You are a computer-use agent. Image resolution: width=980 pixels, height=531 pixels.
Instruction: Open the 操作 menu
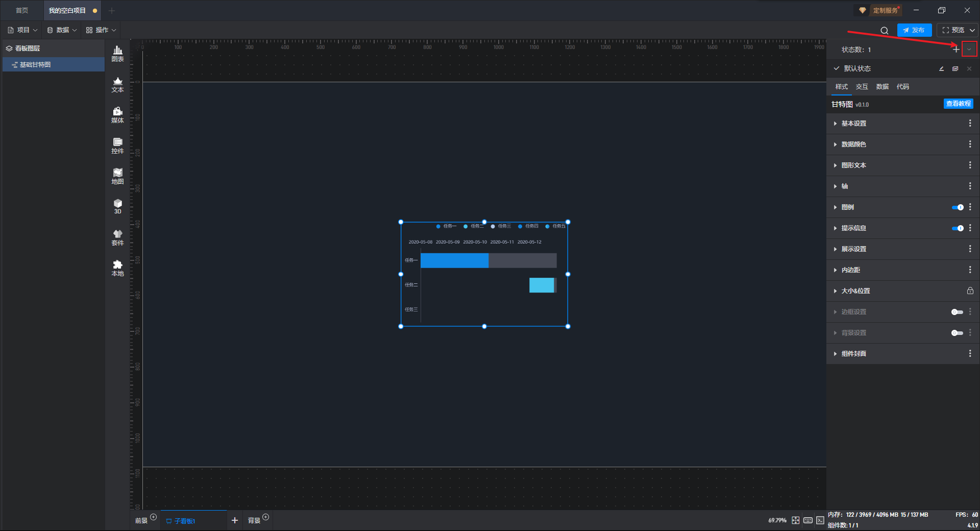click(101, 30)
